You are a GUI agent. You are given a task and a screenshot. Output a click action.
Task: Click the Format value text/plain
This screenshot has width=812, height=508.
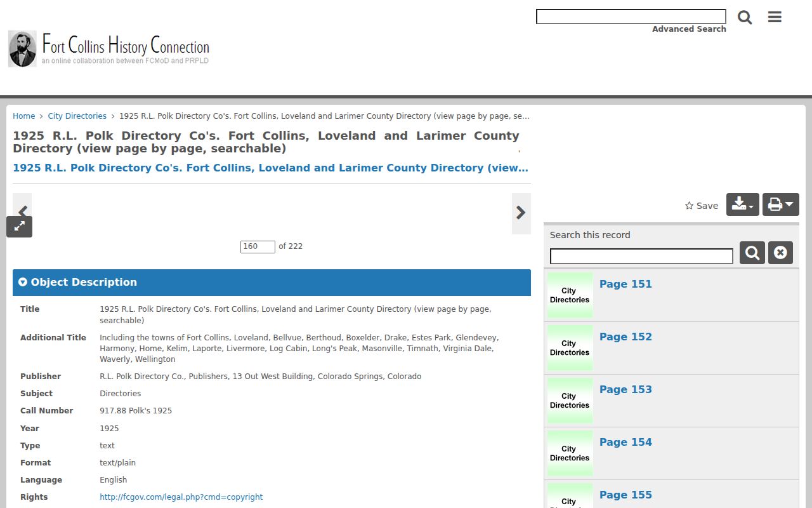117,463
